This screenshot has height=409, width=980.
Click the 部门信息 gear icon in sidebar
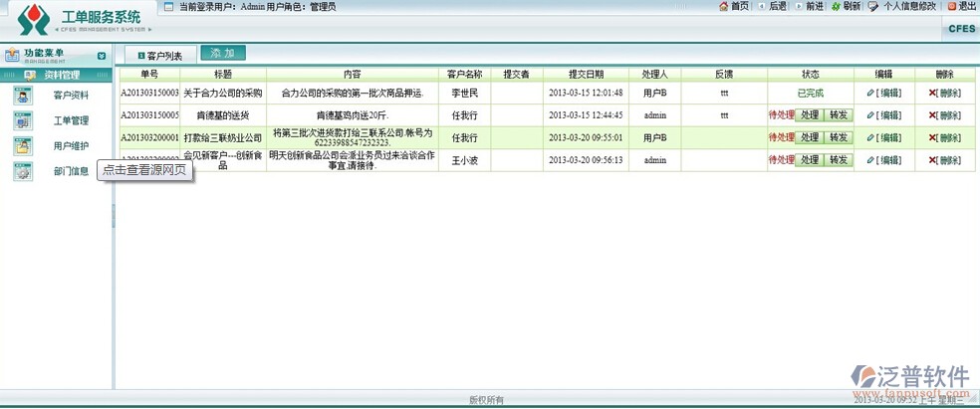click(x=22, y=171)
